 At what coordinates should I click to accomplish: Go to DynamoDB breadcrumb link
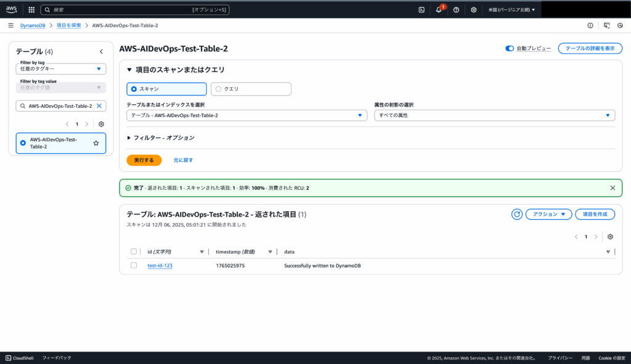33,25
